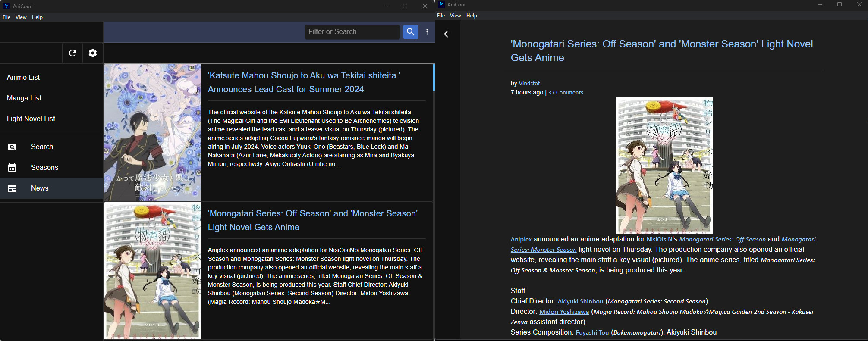Click the refresh icon in sidebar
Screen dimensions: 868x341
point(72,53)
